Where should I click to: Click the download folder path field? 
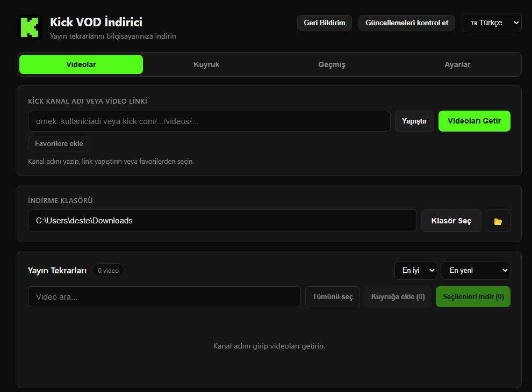pyautogui.click(x=222, y=221)
